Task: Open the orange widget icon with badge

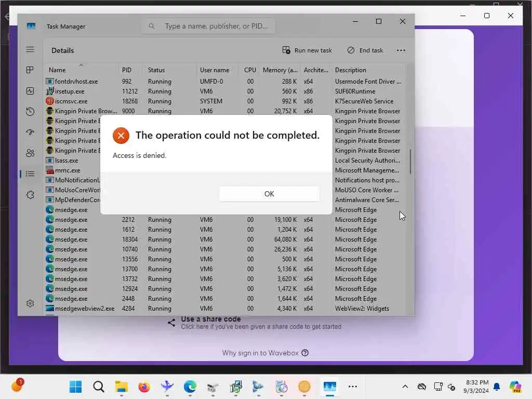Action: click(x=17, y=386)
